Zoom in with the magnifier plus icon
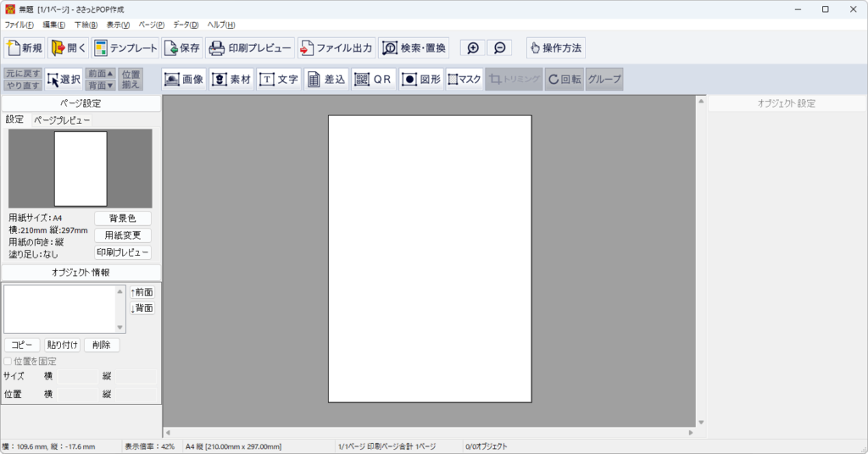This screenshot has height=454, width=868. click(x=473, y=48)
